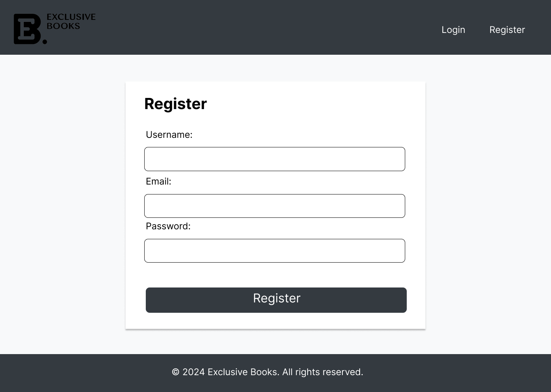This screenshot has width=551, height=392.
Task: Click "Exclusive Books" in the footer text
Action: click(243, 372)
